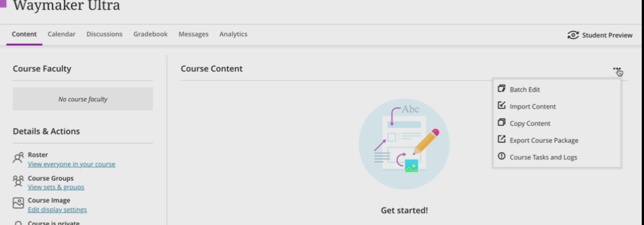The image size is (644, 225).
Task: Open View everyone in your course link
Action: [72, 164]
